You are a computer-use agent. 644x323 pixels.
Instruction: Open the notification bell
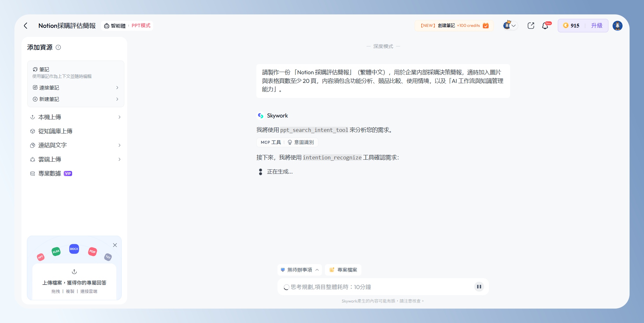[x=545, y=26]
